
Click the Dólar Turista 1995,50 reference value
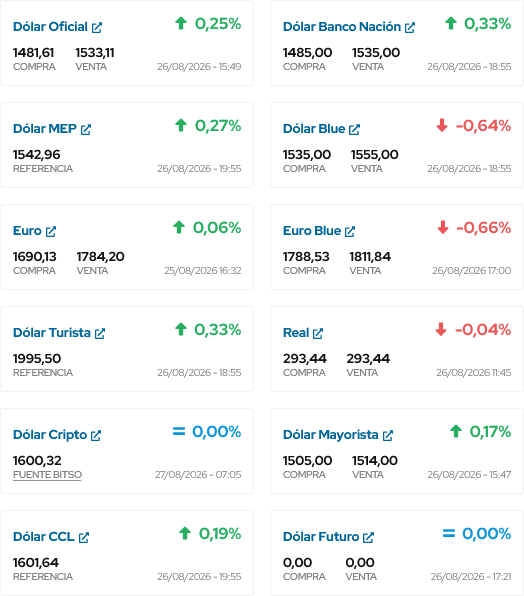pyautogui.click(x=37, y=358)
